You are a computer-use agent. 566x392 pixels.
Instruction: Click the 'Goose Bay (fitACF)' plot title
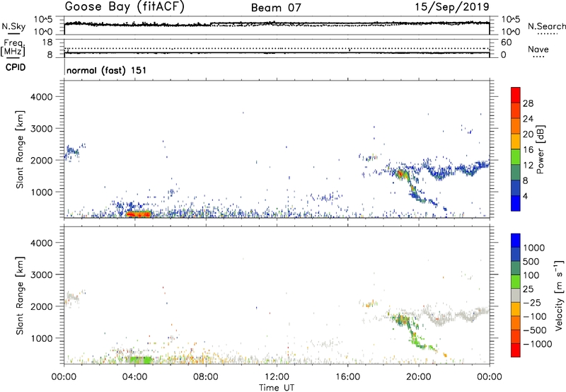point(125,7)
